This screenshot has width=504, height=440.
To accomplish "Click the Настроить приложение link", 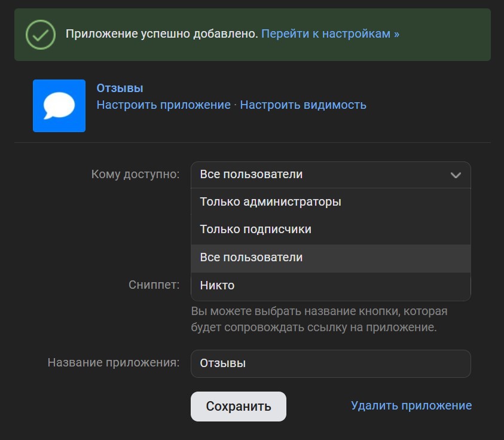I will point(164,105).
